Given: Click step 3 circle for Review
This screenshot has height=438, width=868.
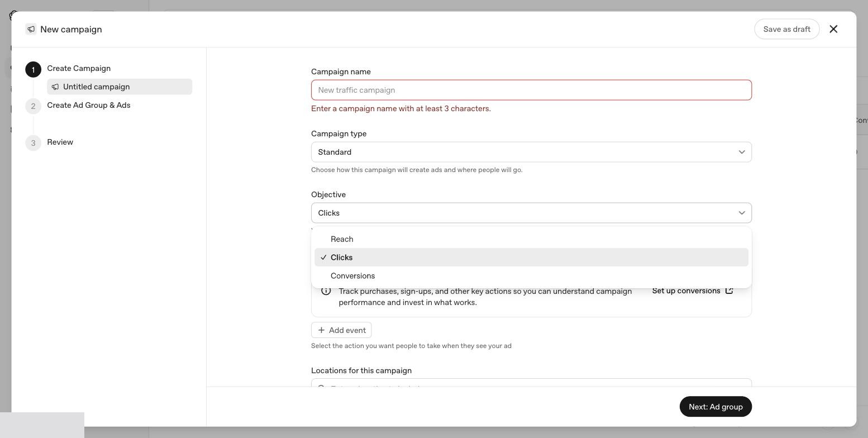Looking at the screenshot, I should pos(33,143).
